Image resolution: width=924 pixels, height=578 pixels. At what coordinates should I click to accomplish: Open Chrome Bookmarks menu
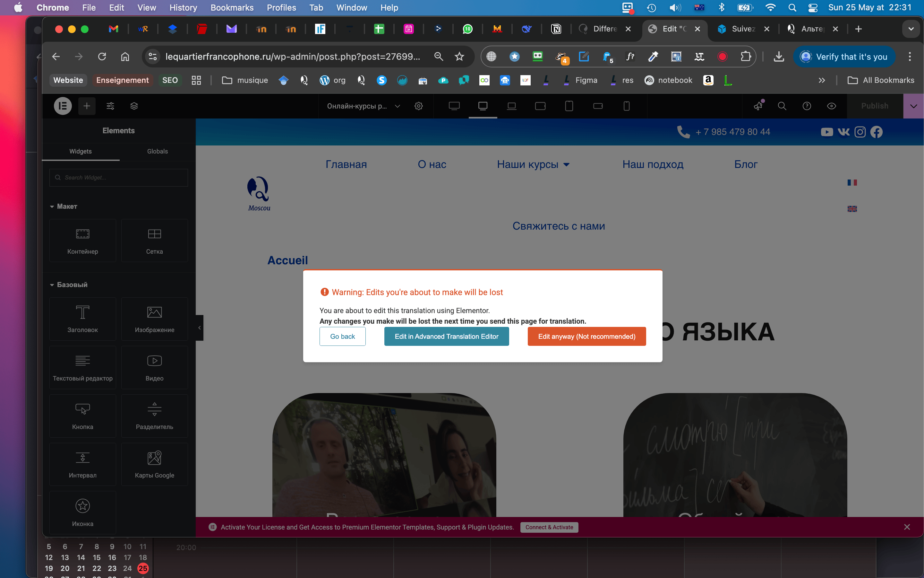232,8
